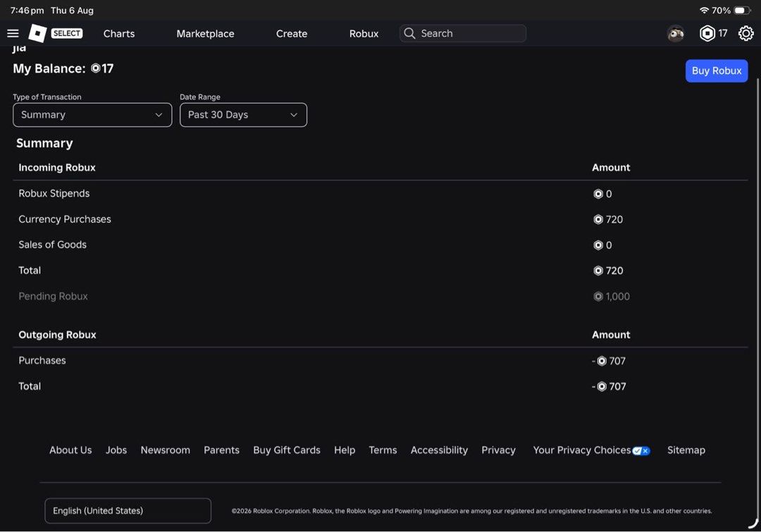The image size is (761, 532).
Task: Click the clock time 7:46 pm
Action: (27, 10)
